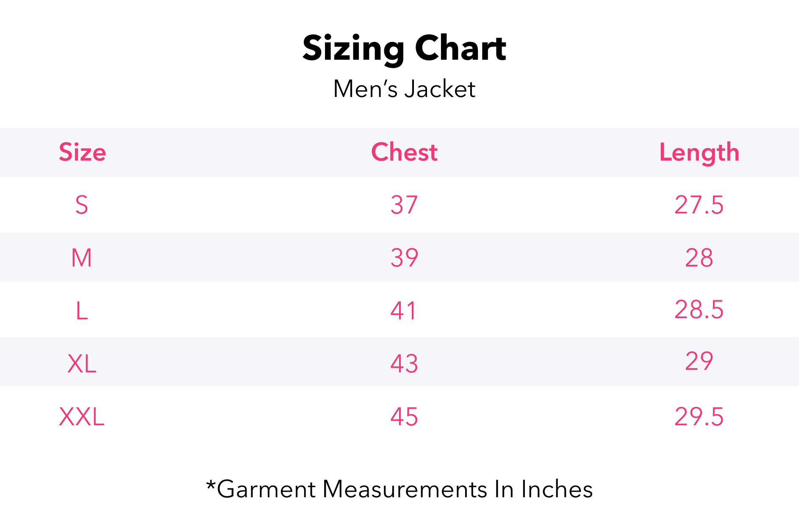Viewport: 799px width, 532px height.
Task: Click chest value 37
Action: 404,205
